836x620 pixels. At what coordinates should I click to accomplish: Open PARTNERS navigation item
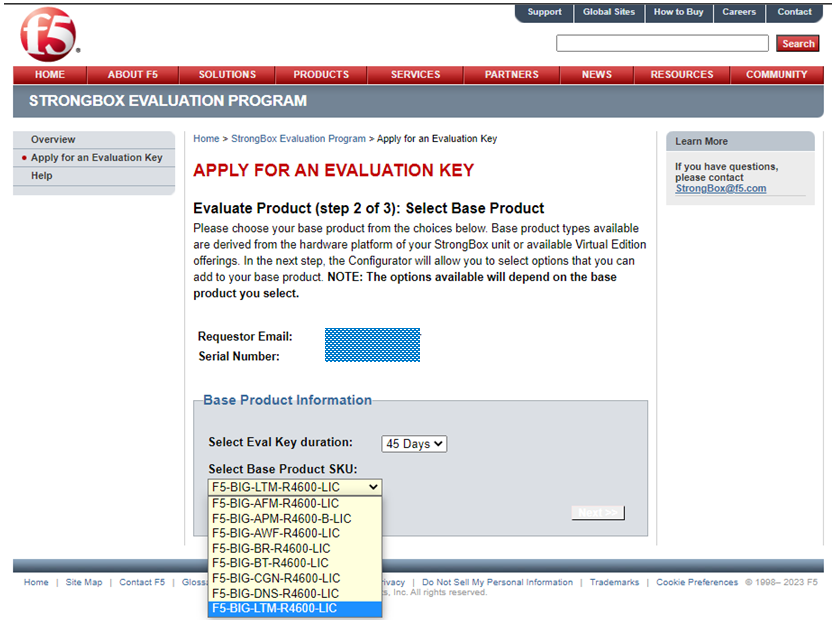(x=511, y=75)
